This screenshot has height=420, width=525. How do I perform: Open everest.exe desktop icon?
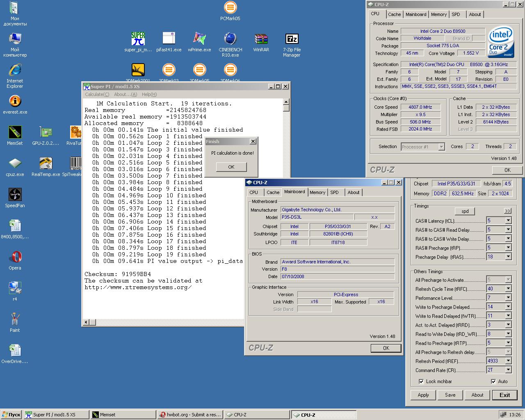coord(15,105)
